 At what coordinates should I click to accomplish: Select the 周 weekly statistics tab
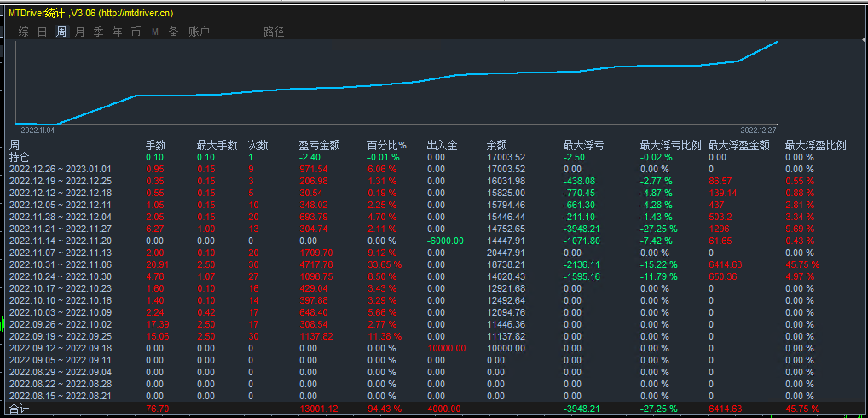pyautogui.click(x=61, y=32)
